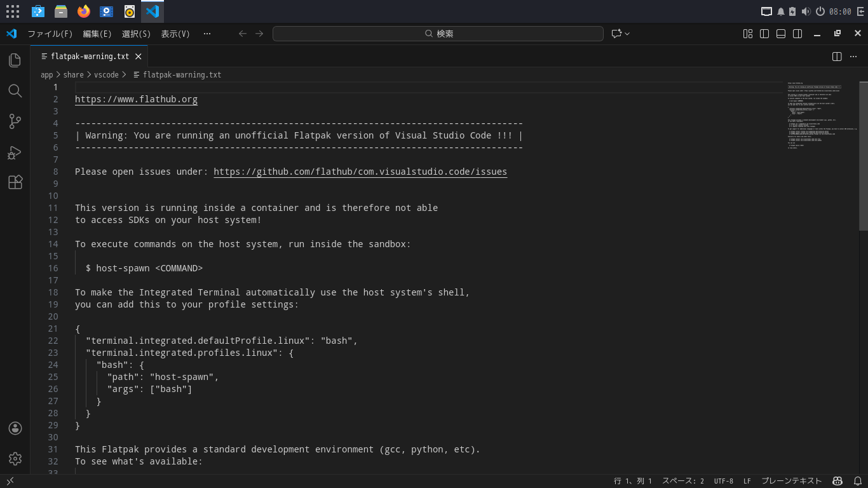The image size is (868, 488).
Task: Click the logout icon in the top panel
Action: [860, 11]
